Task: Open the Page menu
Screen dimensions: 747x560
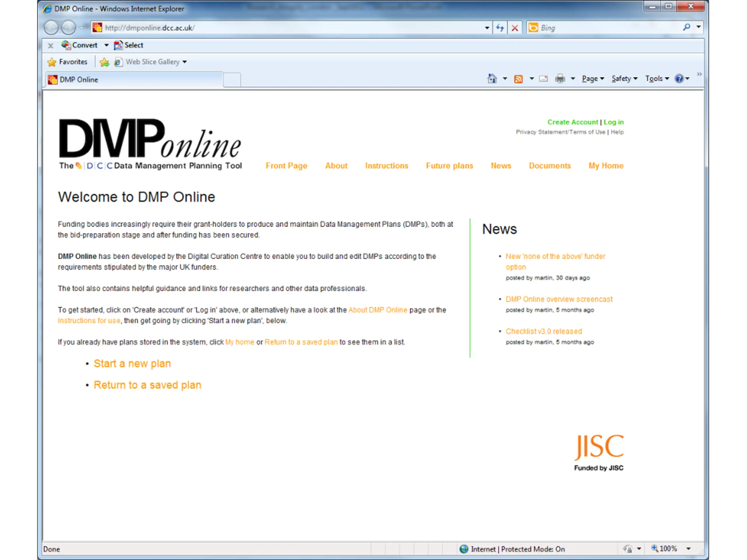Action: coord(593,79)
